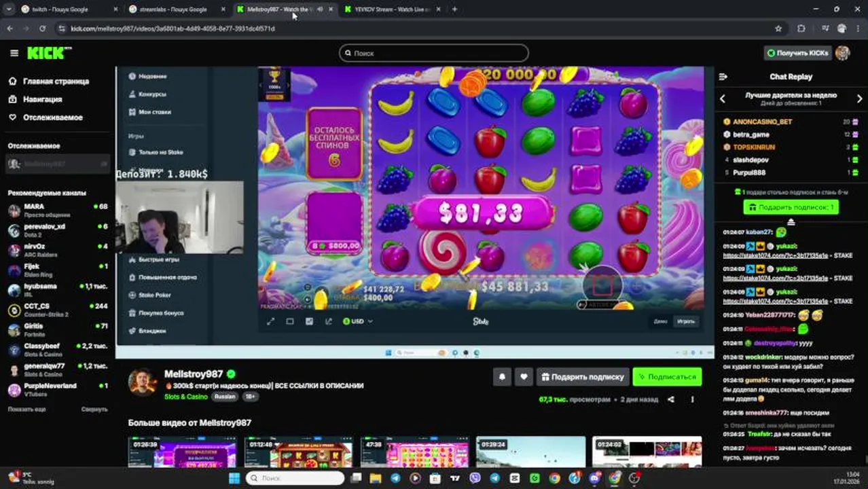The image size is (868, 489).
Task: Click the green Подарить подписок: 1 button
Action: pos(791,207)
